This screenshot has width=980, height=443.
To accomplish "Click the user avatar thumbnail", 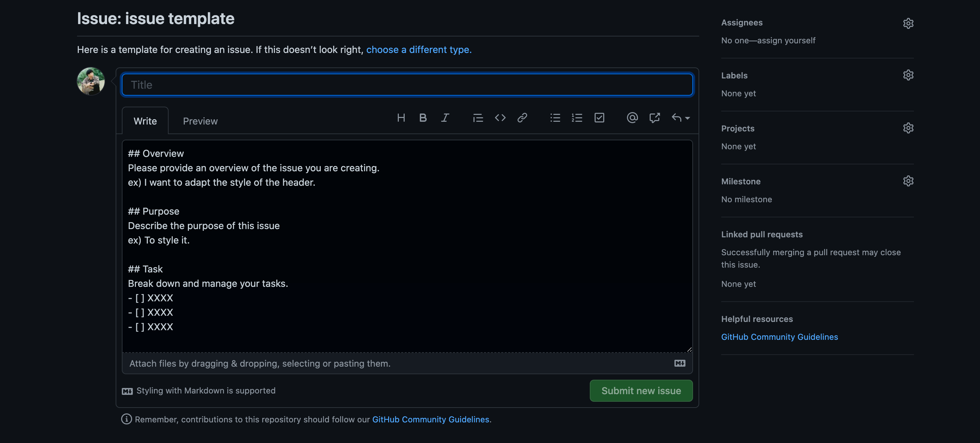I will 90,82.
